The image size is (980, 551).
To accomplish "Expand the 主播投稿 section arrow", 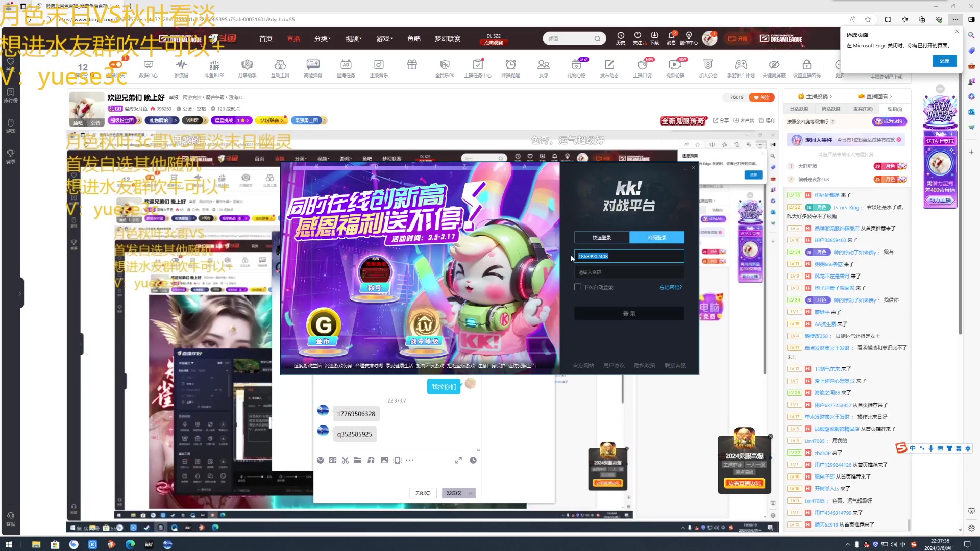I will tap(831, 96).
